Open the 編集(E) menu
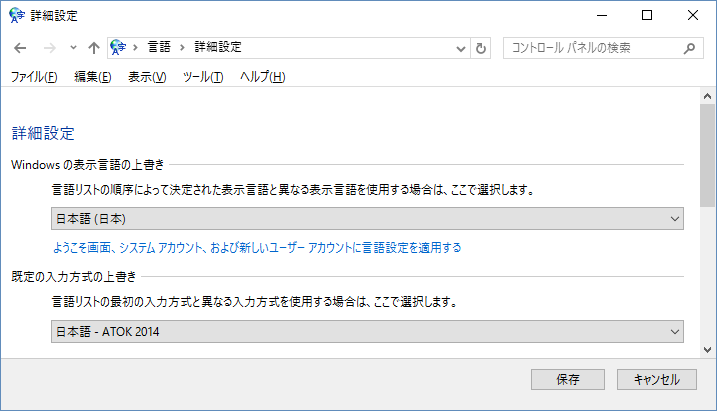This screenshot has height=411, width=717. point(92,77)
